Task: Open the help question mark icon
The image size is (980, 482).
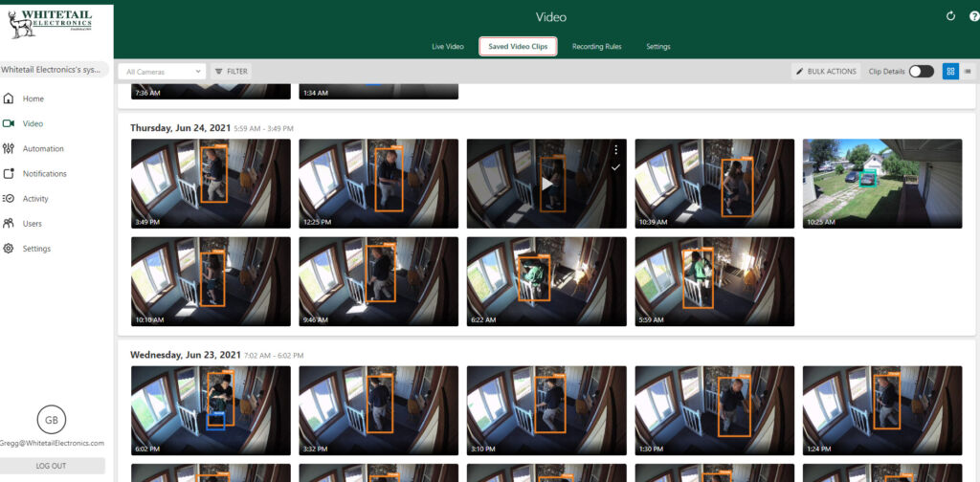Action: (974, 16)
